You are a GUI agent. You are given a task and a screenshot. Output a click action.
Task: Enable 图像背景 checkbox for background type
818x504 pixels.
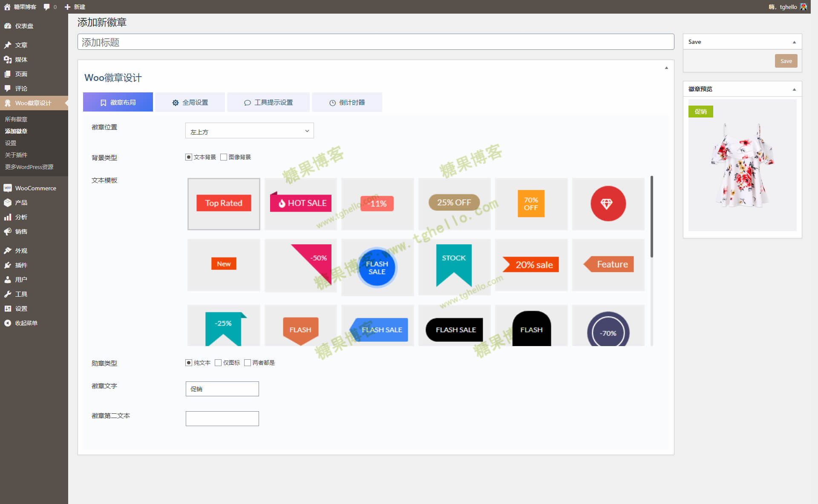[x=225, y=157]
